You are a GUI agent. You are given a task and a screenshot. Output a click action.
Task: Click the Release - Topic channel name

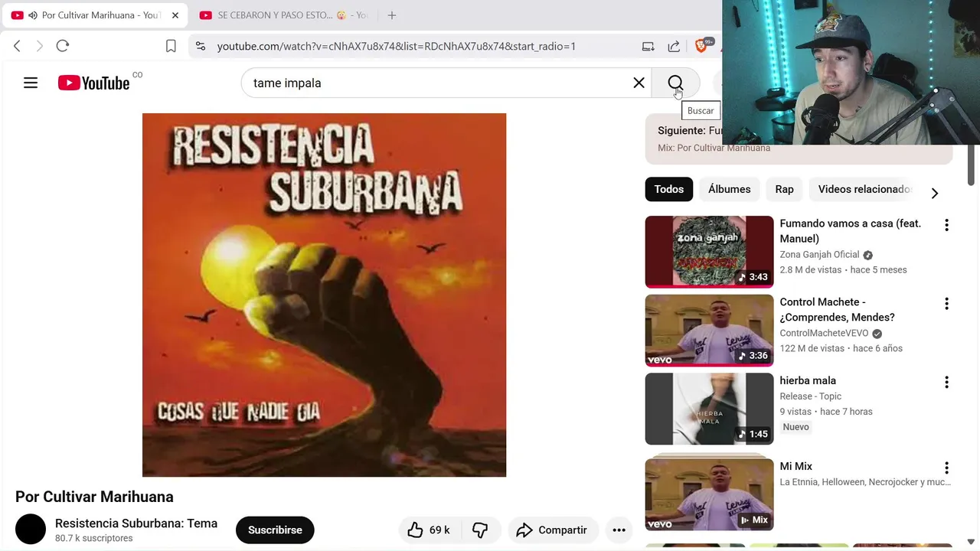pos(810,396)
